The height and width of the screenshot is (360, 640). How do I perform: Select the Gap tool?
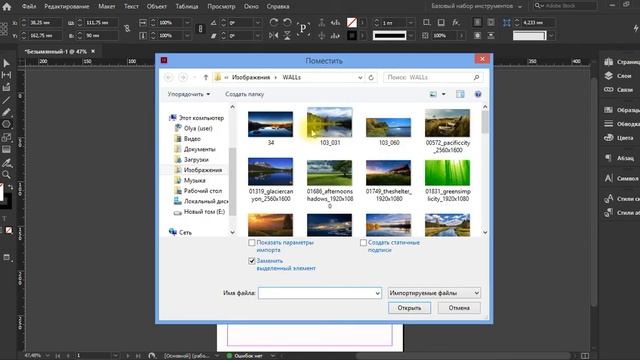pos(7,75)
